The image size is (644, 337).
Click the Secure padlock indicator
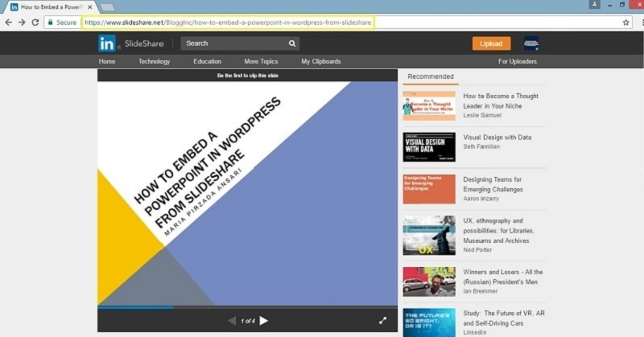(62, 23)
